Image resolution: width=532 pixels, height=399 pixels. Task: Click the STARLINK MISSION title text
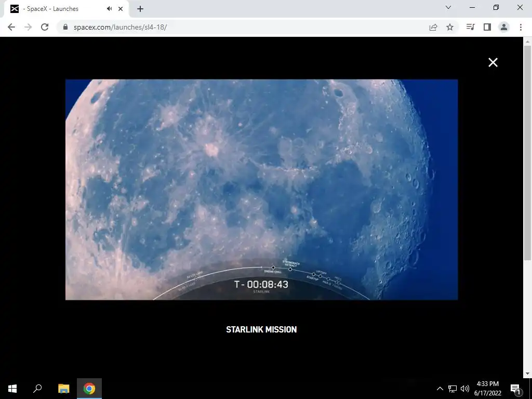261,329
